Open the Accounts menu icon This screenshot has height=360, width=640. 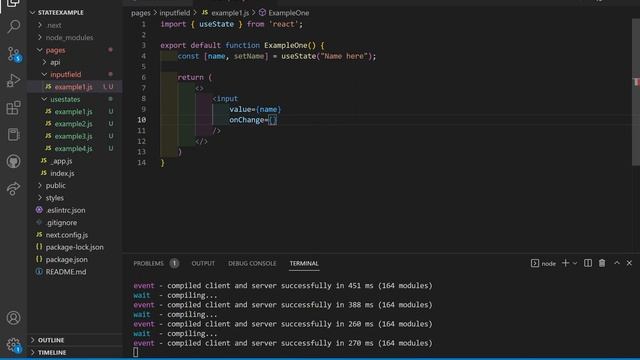pos(13,318)
